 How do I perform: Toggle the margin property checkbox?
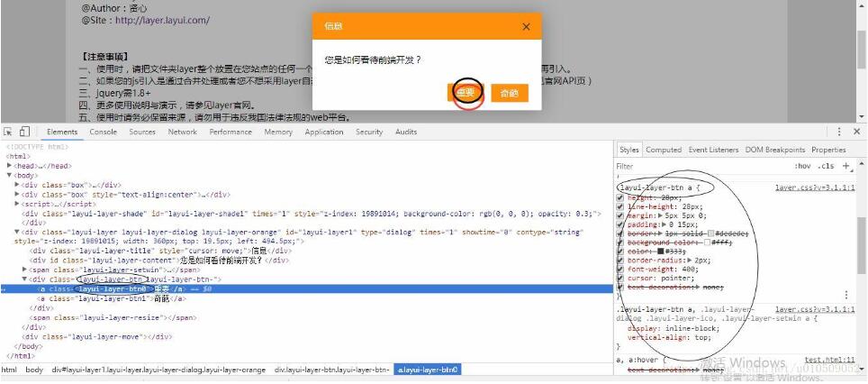point(620,215)
